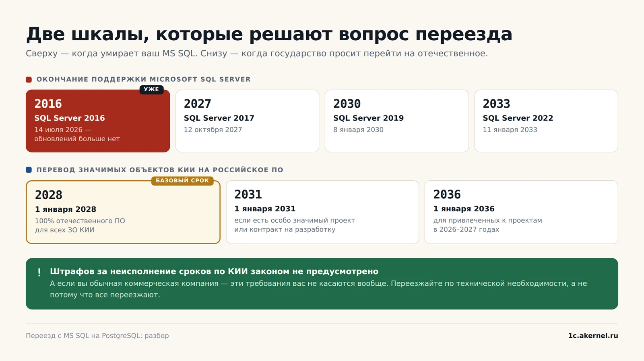The height and width of the screenshot is (361, 644).
Task: Click heading ПЕРЕВОД ЗНАЧИМЫХ ОБЪЕКТОВ КИИ НА РОССИЙСКОЕ ПО
Action: pyautogui.click(x=160, y=170)
